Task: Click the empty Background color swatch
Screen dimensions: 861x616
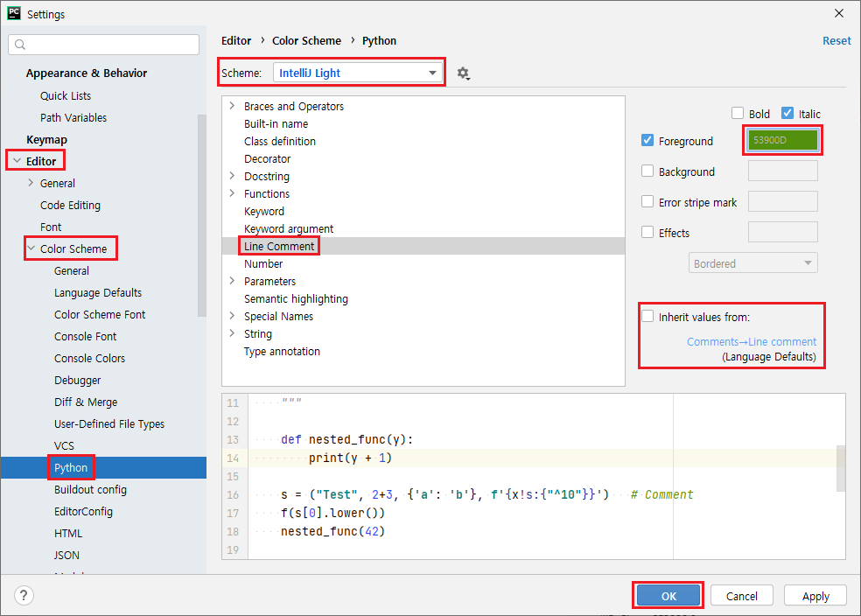Action: 782,171
